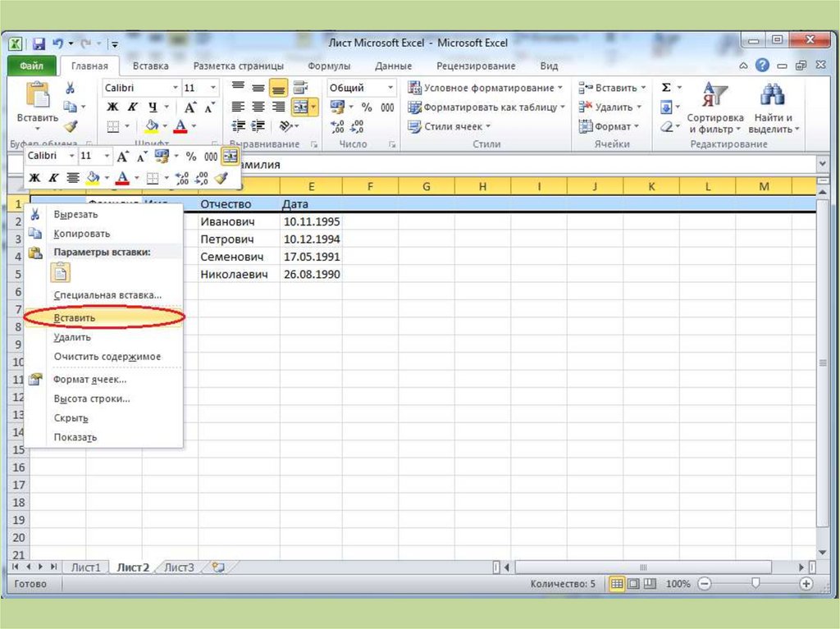The width and height of the screenshot is (840, 629).
Task: Click the zoom slider in status bar
Action: [755, 584]
